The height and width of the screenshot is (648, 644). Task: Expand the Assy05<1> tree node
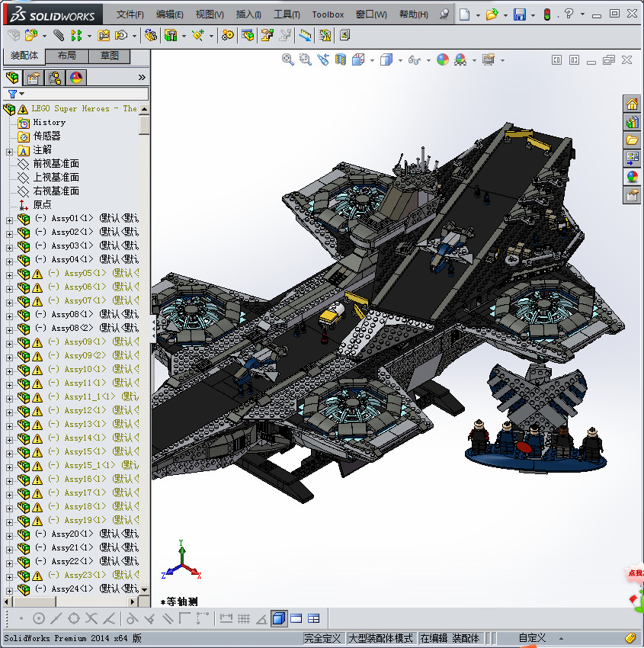point(9,275)
